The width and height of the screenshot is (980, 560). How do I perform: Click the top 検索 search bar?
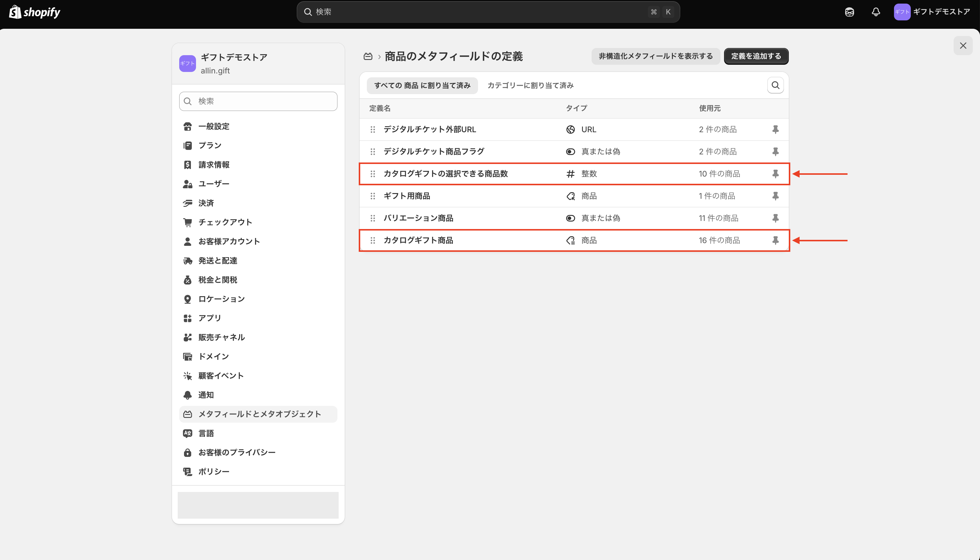488,12
